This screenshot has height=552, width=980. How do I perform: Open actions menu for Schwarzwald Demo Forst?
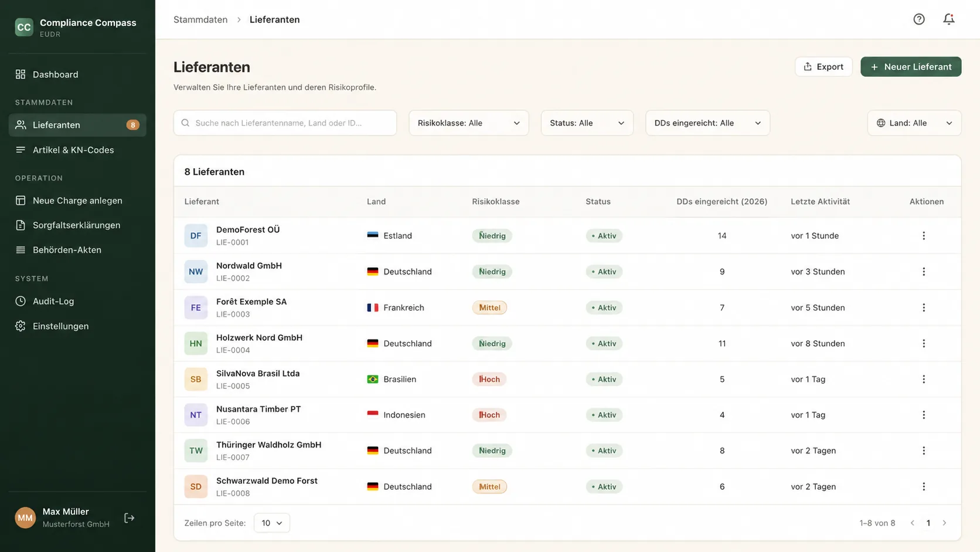tap(924, 486)
